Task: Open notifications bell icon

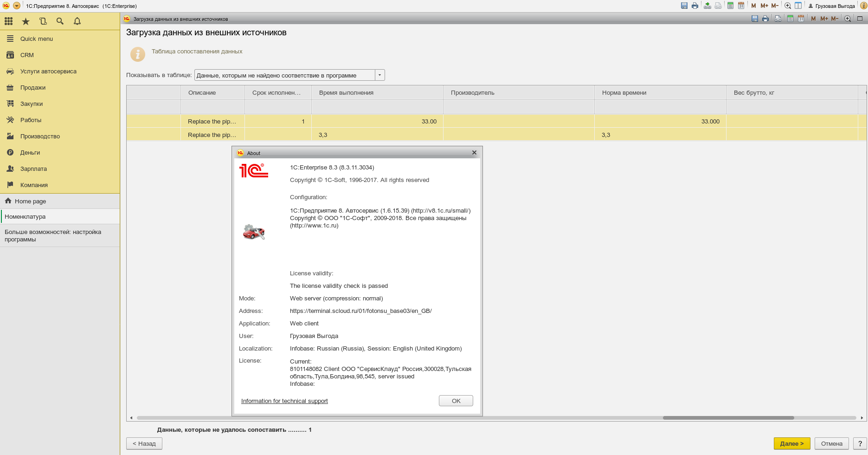Action: point(77,21)
